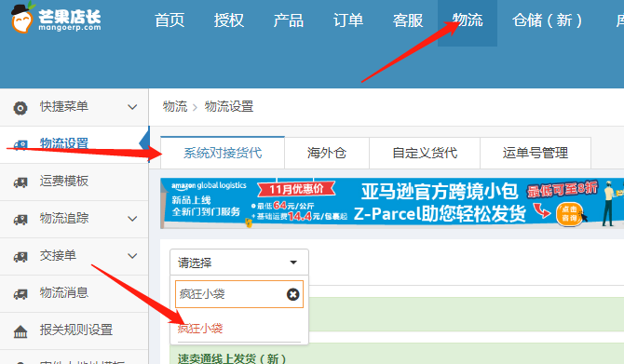Open the 授权 menu
The height and width of the screenshot is (364, 624).
pos(229,20)
